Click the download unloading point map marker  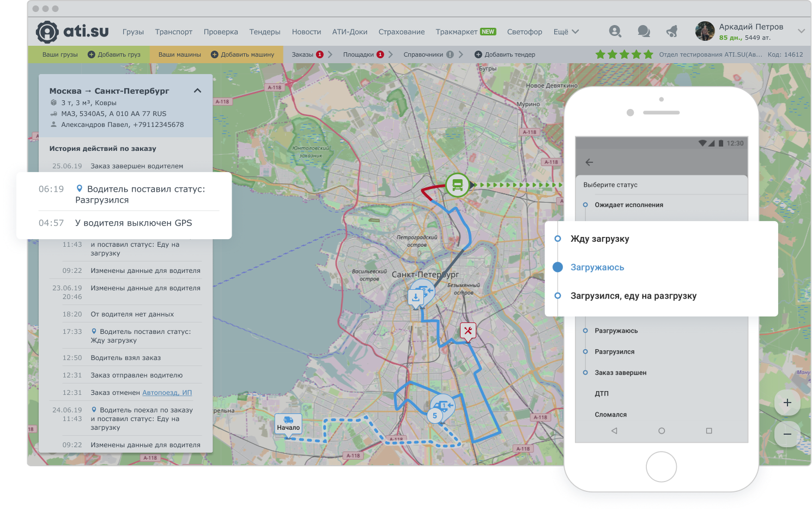[x=416, y=297]
